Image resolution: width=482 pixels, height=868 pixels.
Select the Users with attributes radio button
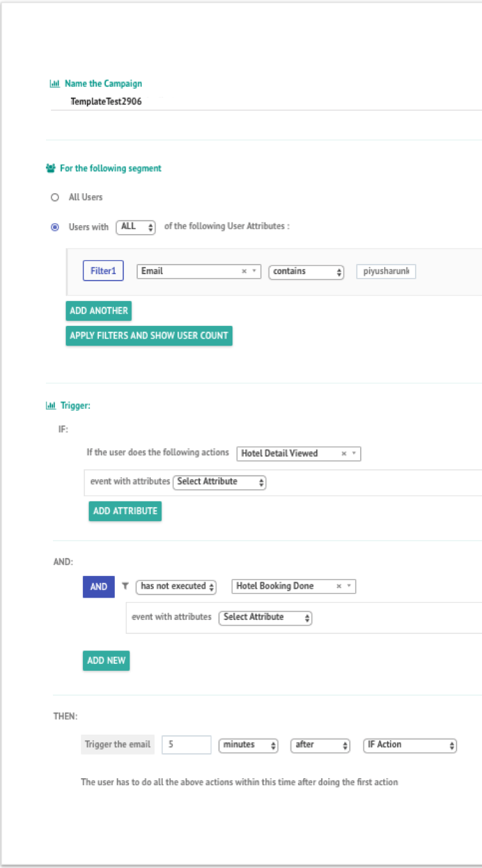point(55,227)
